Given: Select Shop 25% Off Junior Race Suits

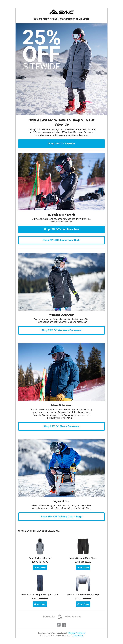Looking at the screenshot, I should point(61,240).
